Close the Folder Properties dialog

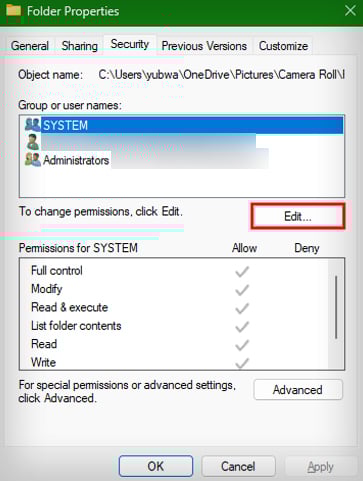(x=350, y=11)
